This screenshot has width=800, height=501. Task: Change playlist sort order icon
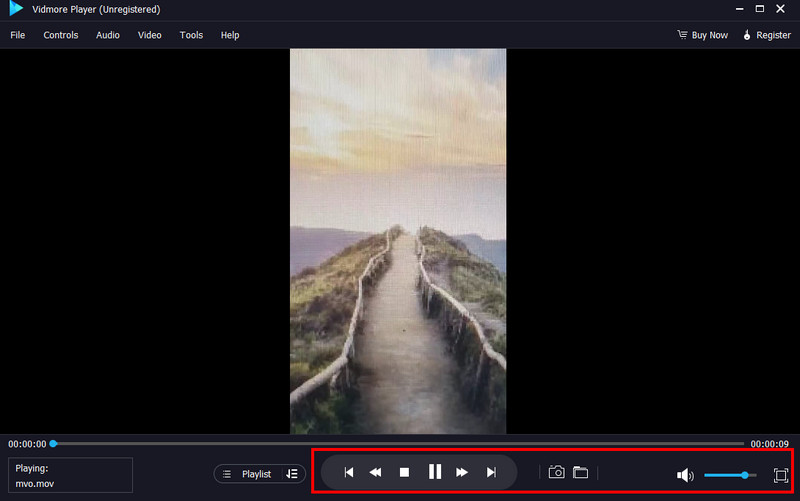tap(292, 474)
